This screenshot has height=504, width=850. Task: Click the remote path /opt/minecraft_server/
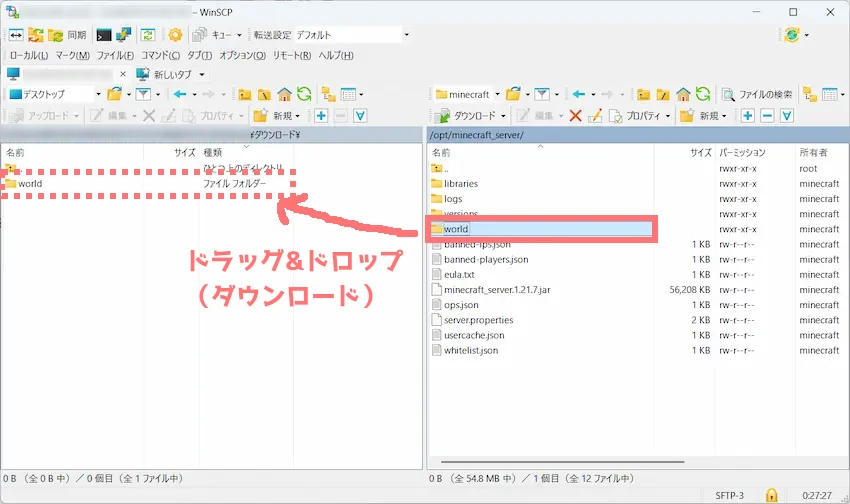tap(476, 135)
